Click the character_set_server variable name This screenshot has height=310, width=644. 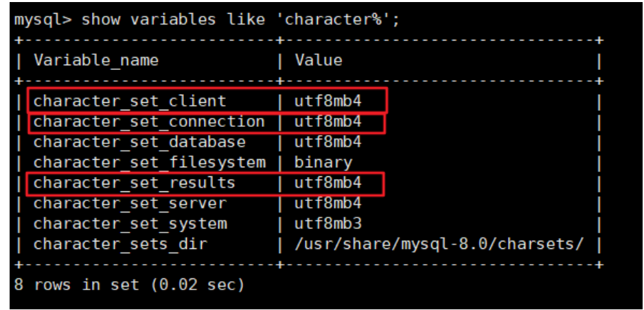tap(130, 204)
